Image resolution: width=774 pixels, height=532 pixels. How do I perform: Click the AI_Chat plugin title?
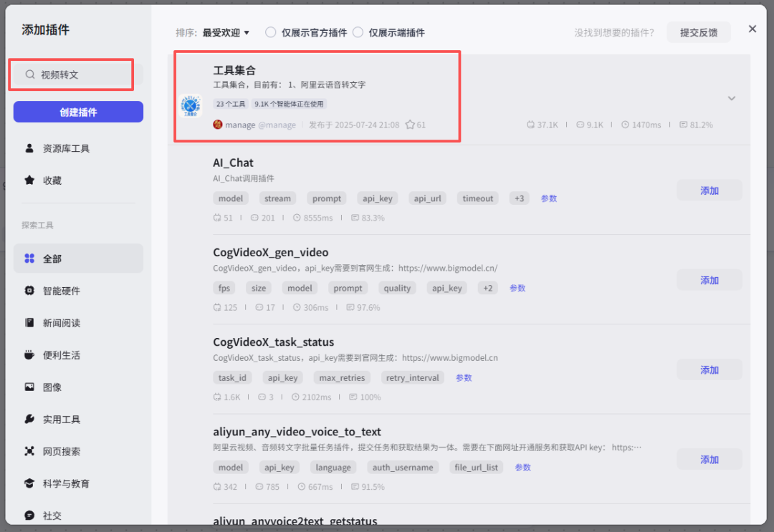click(233, 163)
